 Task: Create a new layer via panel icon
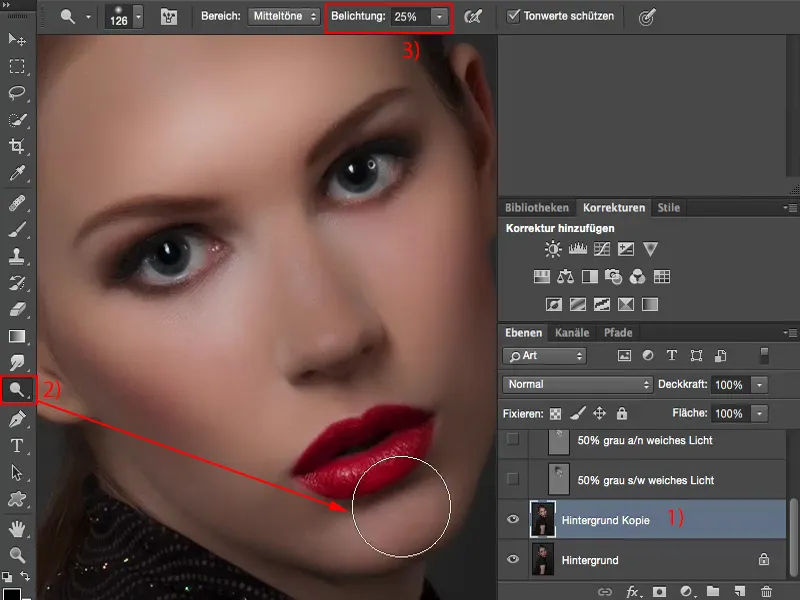tap(739, 592)
